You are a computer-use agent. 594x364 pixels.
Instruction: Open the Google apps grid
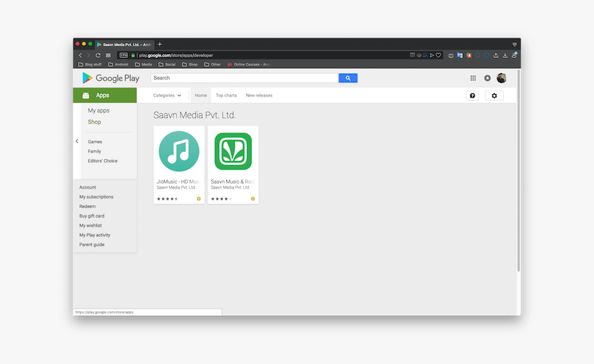pyautogui.click(x=473, y=78)
